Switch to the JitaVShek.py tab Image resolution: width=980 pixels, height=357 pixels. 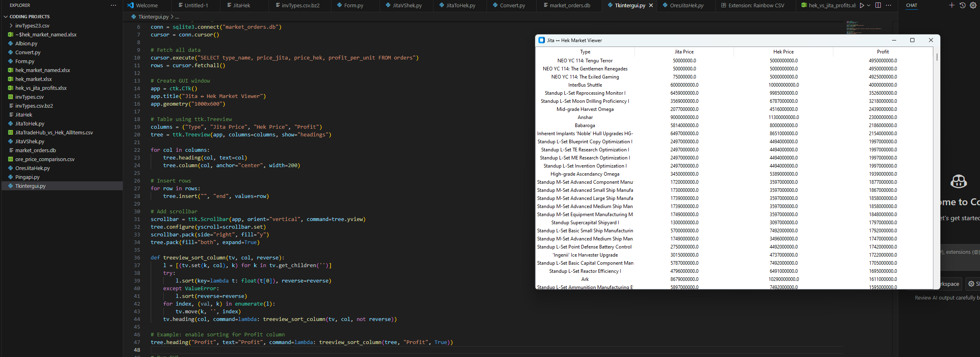tap(407, 5)
